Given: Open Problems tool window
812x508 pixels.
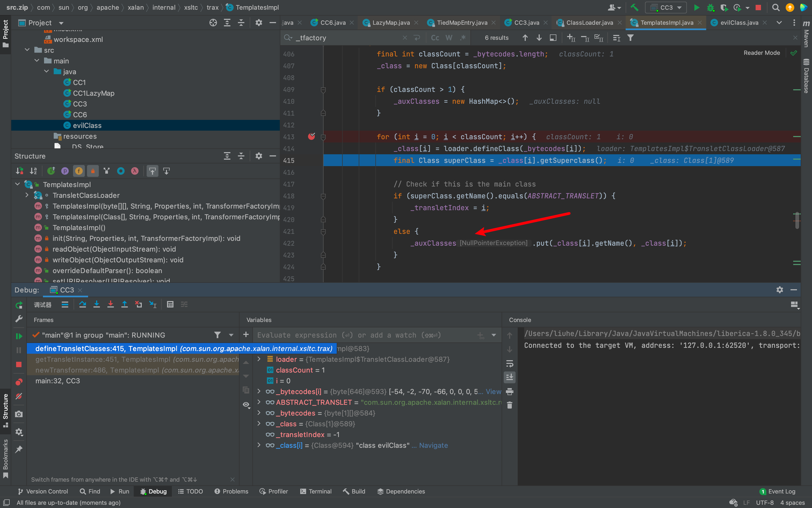Looking at the screenshot, I should (x=231, y=491).
